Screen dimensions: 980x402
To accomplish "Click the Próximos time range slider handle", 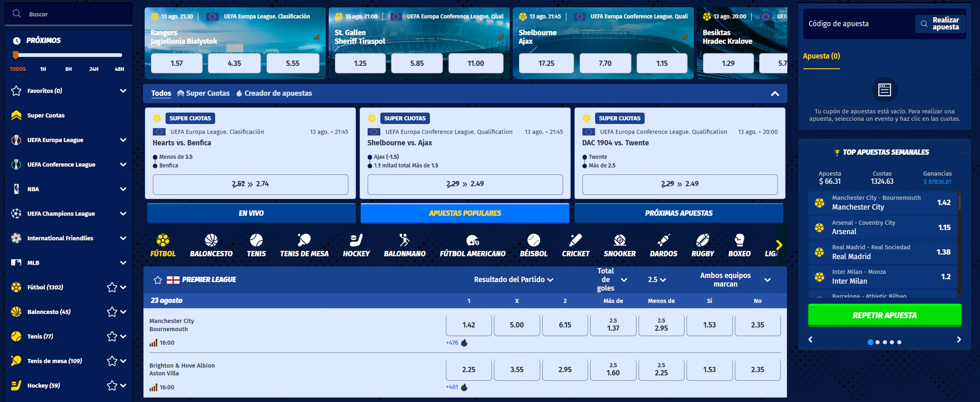I will tap(16, 55).
